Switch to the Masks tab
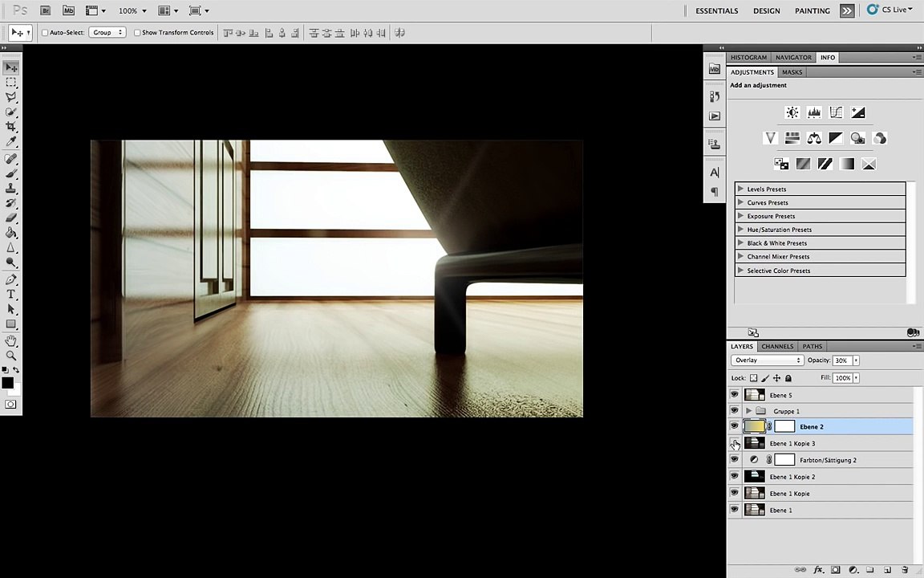Image resolution: width=924 pixels, height=578 pixels. [792, 72]
